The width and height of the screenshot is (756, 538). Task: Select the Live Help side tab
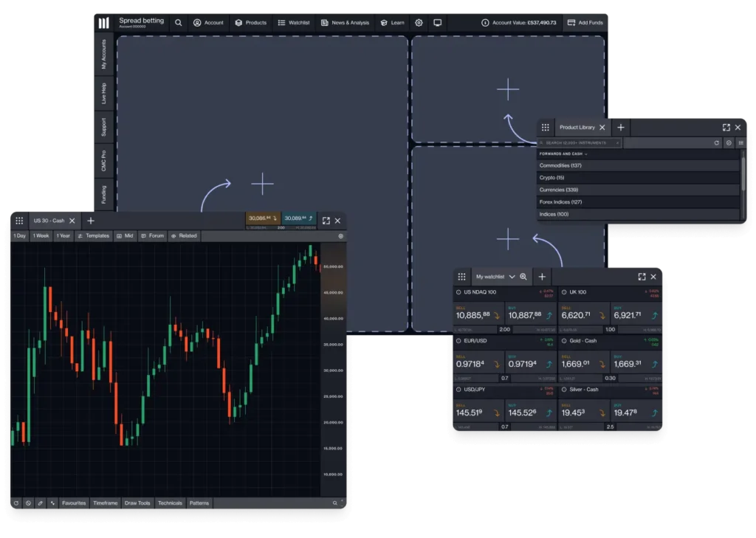point(103,94)
